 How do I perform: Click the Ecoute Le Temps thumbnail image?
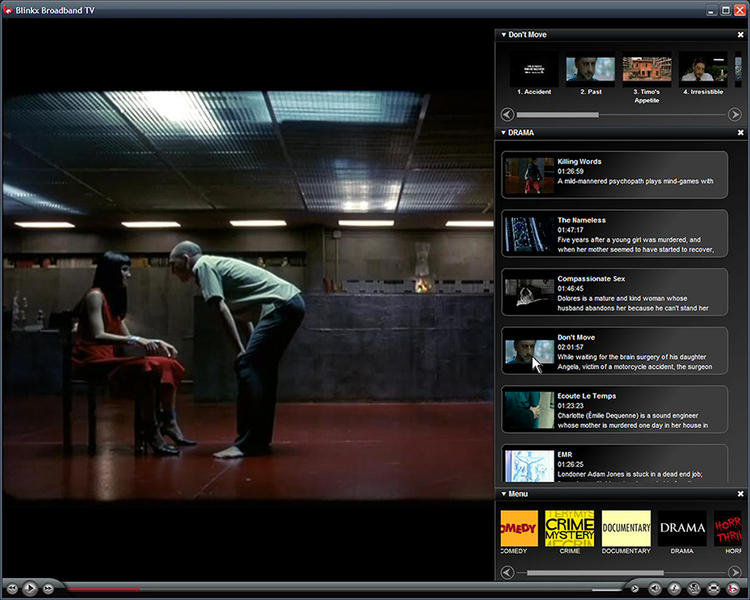[x=529, y=410]
